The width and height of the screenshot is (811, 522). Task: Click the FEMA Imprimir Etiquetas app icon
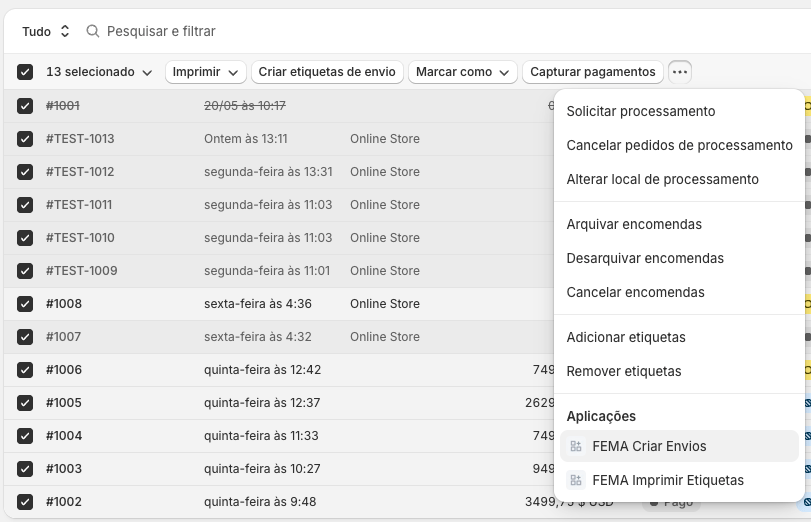576,481
